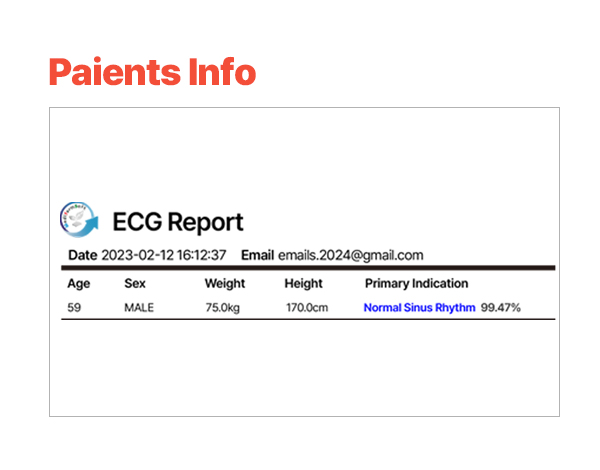Image resolution: width=600 pixels, height=470 pixels.
Task: Click the 170.0cm height value
Action: point(307,307)
